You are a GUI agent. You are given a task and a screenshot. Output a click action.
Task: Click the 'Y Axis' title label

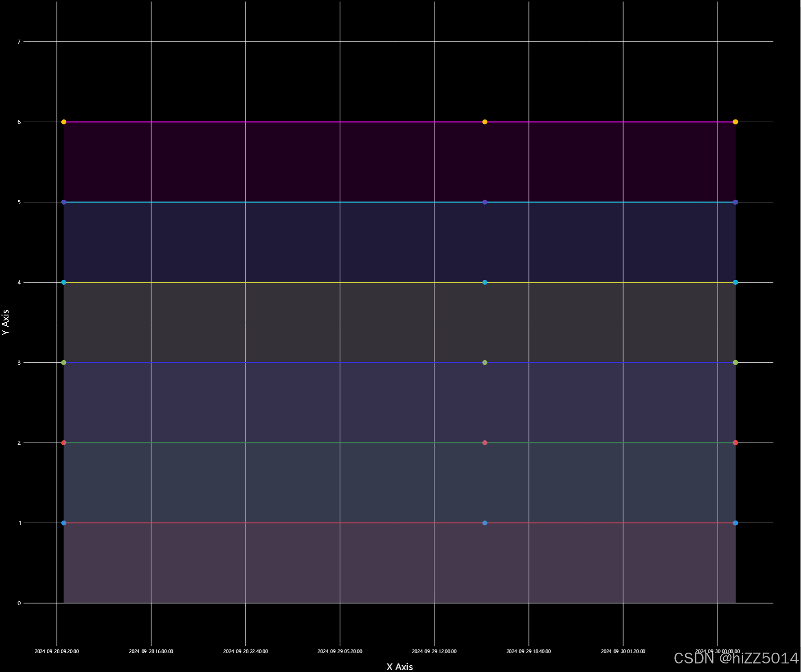click(x=5, y=322)
